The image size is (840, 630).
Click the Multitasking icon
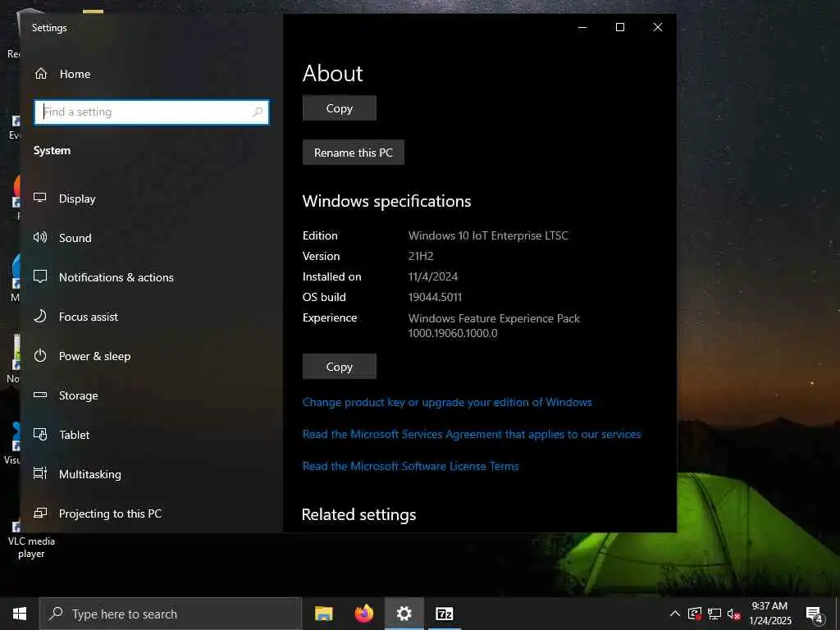pos(40,473)
